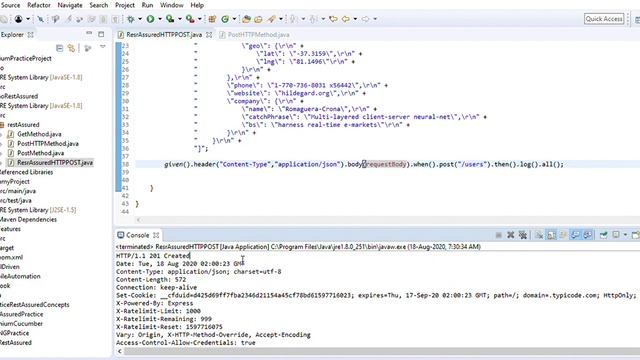The height and width of the screenshot is (360, 640).
Task: Select Maven Dependencies in Explorer tree
Action: 28,219
